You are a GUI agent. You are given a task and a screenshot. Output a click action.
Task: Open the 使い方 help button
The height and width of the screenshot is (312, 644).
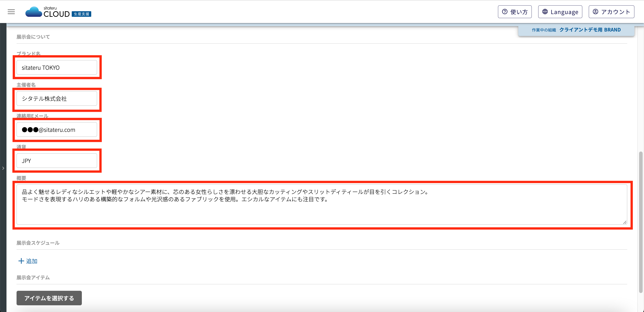[x=515, y=12]
